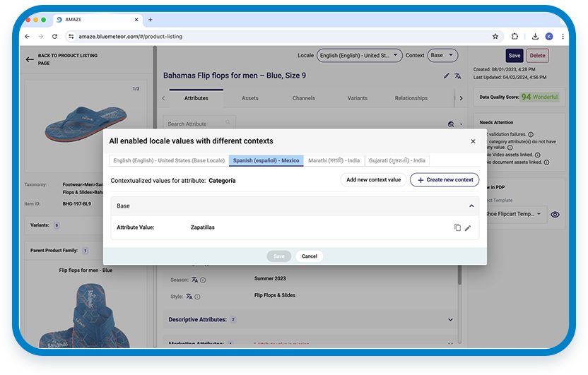This screenshot has height=375, width=588.
Task: Open the Gujarati - India locale tab
Action: click(x=396, y=160)
